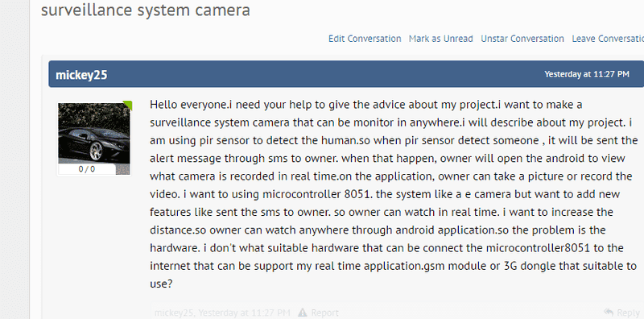Viewport: 644px width, 319px height.
Task: Select Mark as Unread
Action: point(440,39)
